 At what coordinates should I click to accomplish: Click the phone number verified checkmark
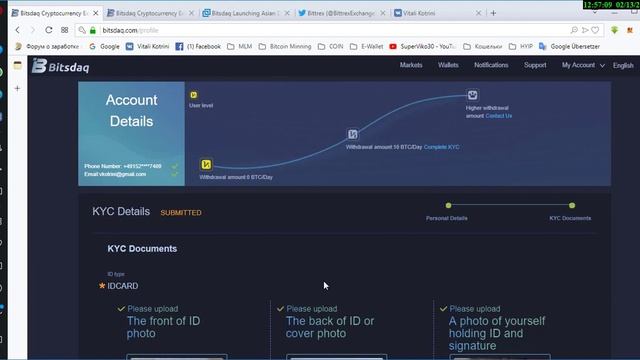pyautogui.click(x=175, y=167)
